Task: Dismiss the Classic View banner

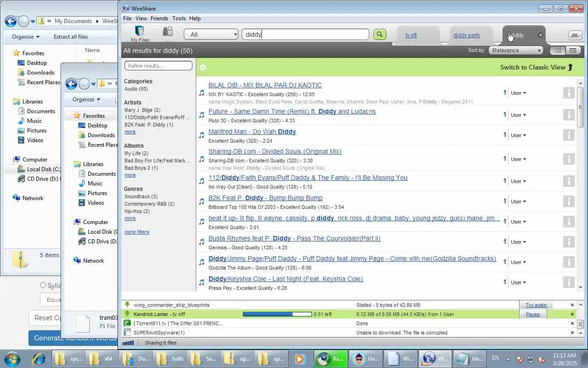Action: click(203, 67)
